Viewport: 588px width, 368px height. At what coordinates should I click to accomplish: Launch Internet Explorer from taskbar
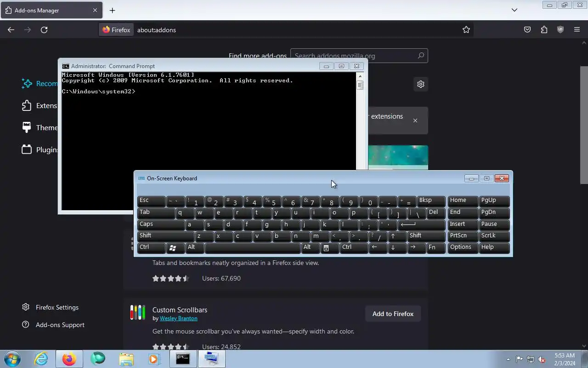pyautogui.click(x=41, y=359)
